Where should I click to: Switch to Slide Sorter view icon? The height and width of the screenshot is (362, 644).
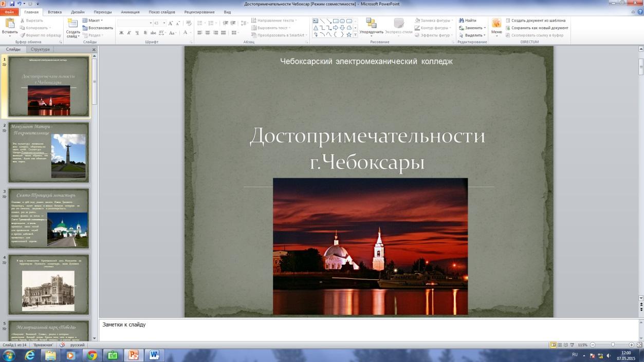560,345
